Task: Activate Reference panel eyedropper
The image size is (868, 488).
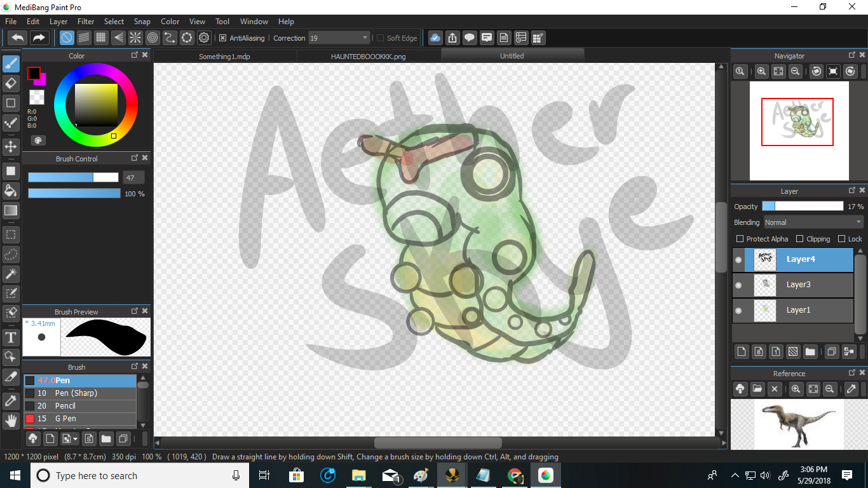Action: click(x=851, y=389)
